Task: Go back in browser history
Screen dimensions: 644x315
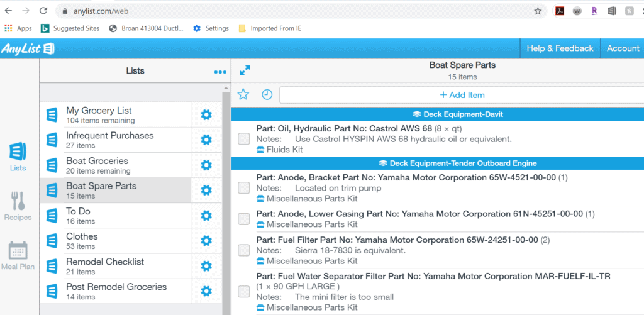Action: [x=8, y=11]
